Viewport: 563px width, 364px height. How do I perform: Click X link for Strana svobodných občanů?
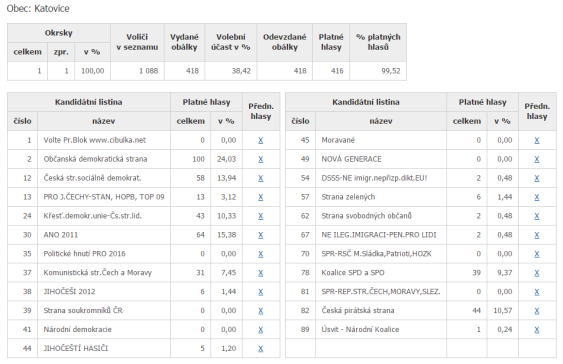tap(537, 216)
